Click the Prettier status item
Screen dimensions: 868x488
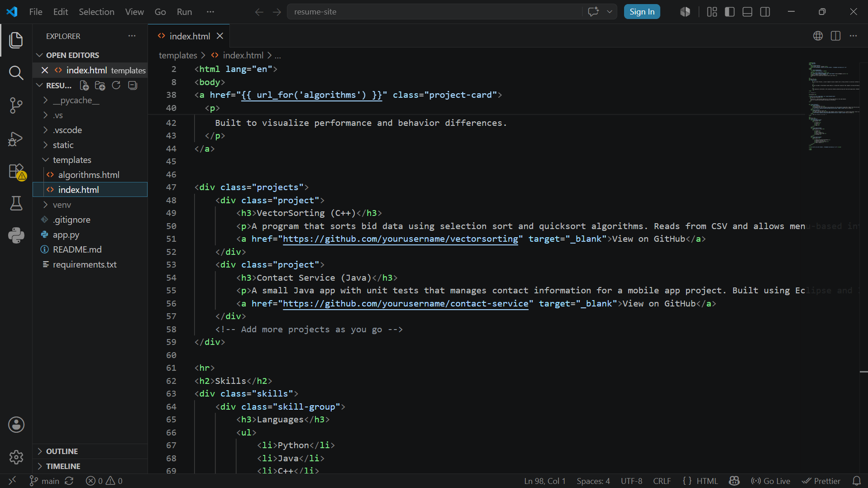[x=821, y=481]
